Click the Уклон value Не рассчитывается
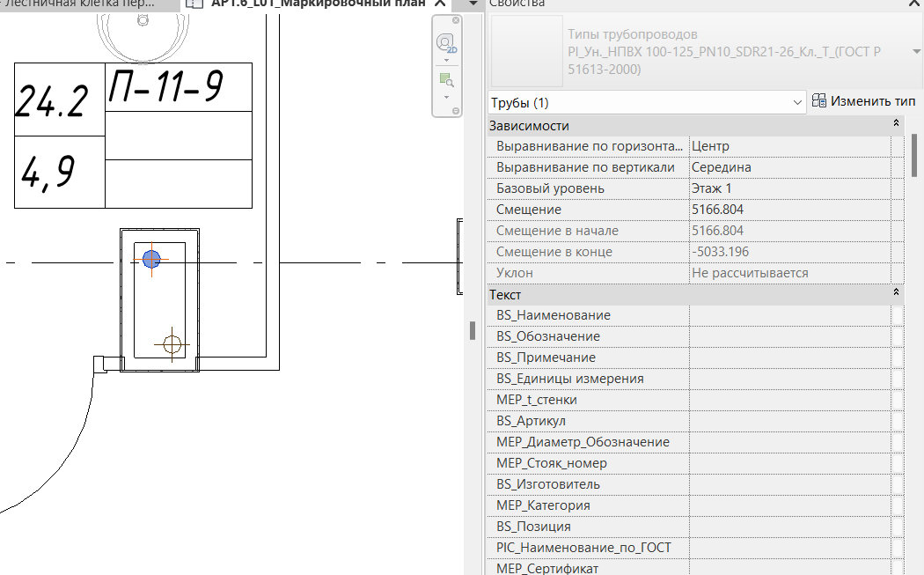The height and width of the screenshot is (575, 924). tap(789, 273)
